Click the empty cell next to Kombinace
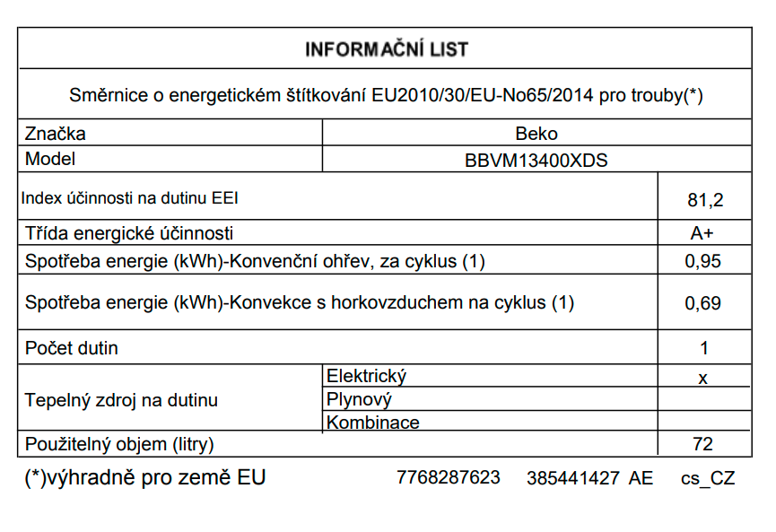The height and width of the screenshot is (532, 776). (x=703, y=422)
